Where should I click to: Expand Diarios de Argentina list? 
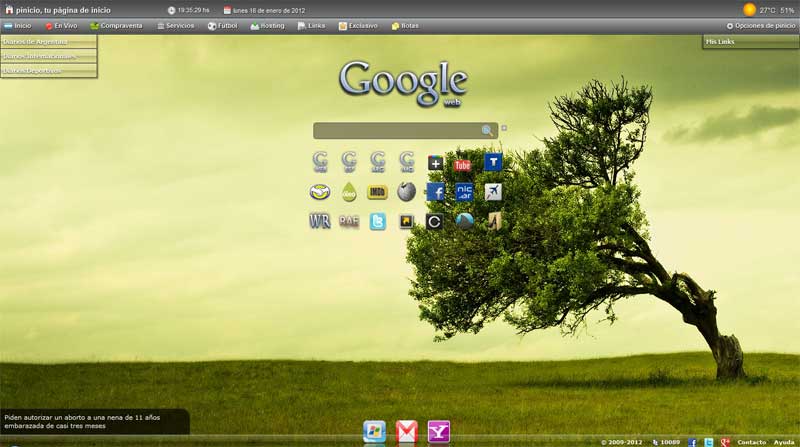48,42
